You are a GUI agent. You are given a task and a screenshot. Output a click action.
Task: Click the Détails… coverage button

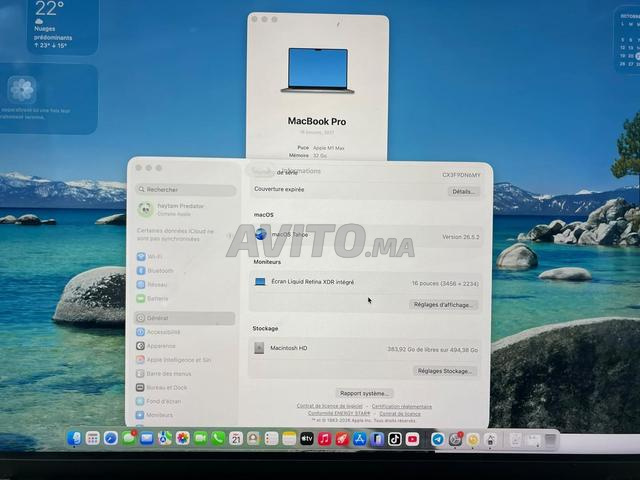[x=463, y=191]
